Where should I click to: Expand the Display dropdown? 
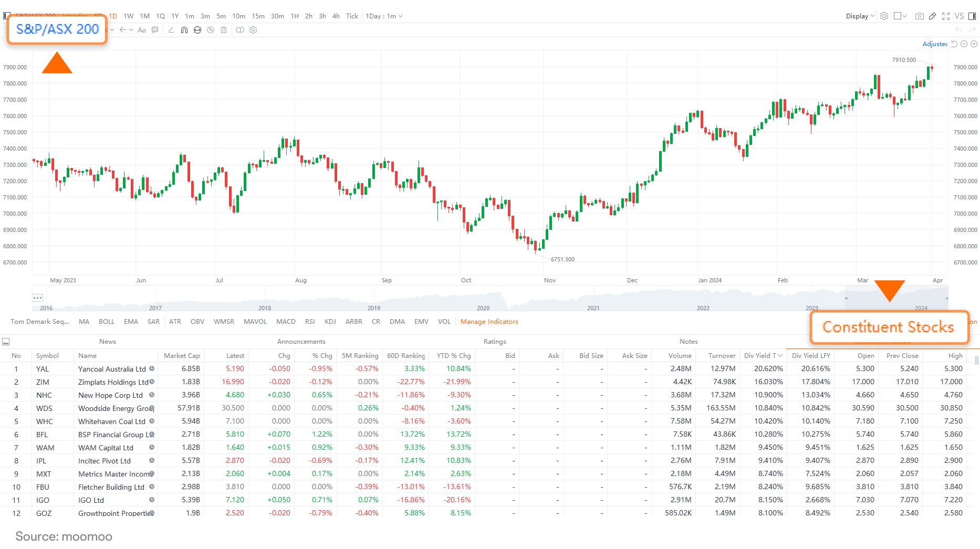click(x=860, y=16)
